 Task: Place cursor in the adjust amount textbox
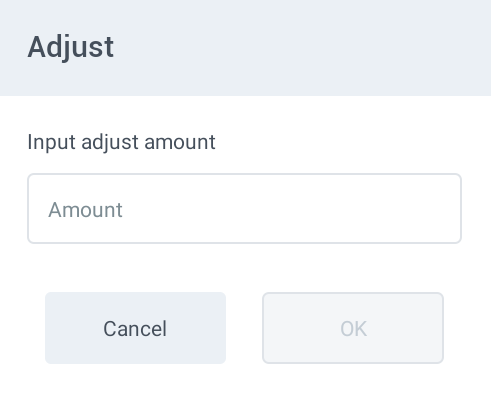[x=244, y=209]
